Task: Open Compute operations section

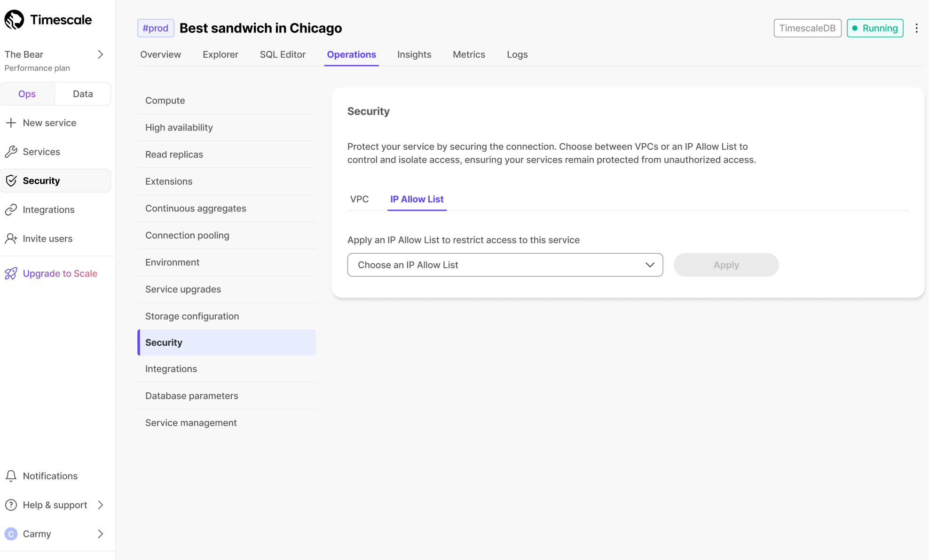Action: click(x=227, y=101)
